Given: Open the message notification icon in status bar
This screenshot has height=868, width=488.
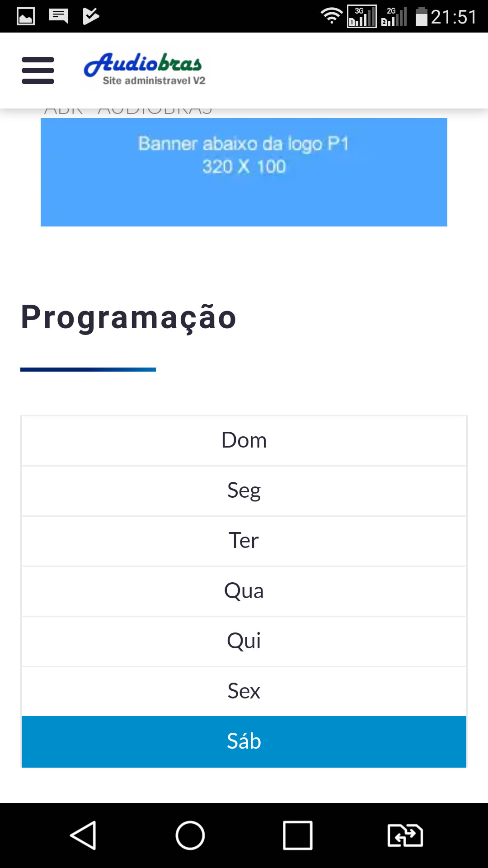Looking at the screenshot, I should pos(58,16).
